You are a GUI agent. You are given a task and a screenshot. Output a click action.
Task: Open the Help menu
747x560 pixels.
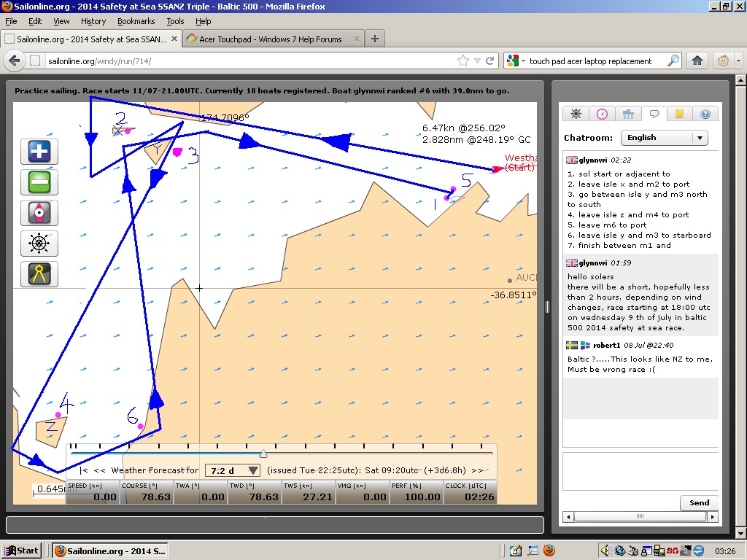point(204,21)
